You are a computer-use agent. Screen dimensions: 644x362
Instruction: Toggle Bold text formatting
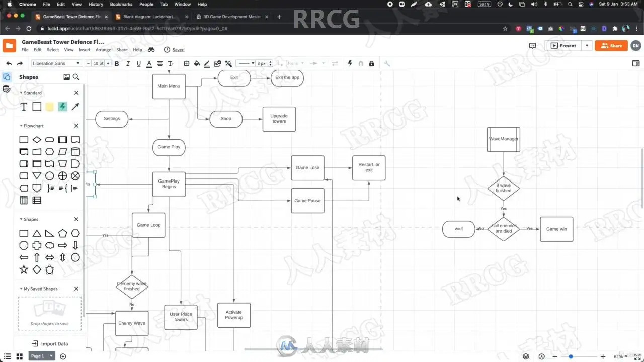[x=117, y=64]
